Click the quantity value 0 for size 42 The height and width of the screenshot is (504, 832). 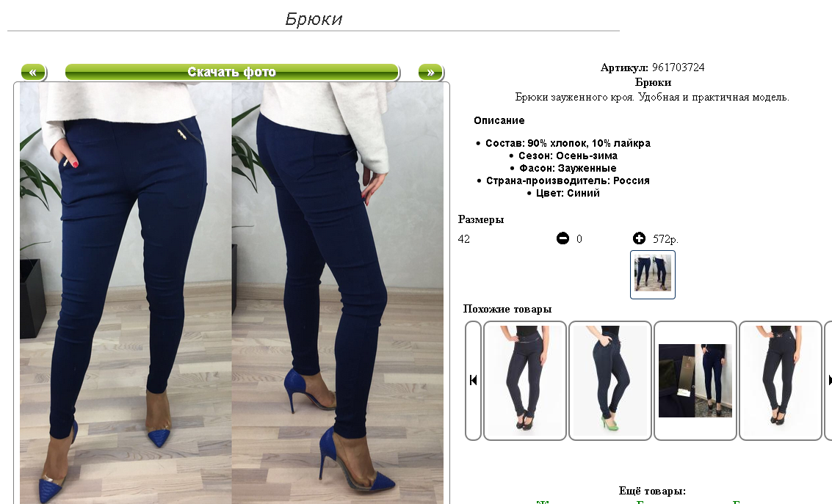click(x=579, y=239)
